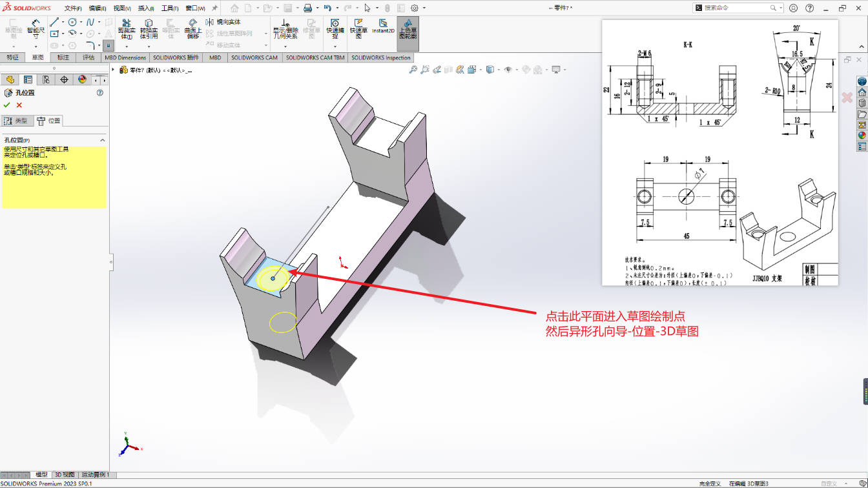Click the Print icon in the title bar
Viewport: 868px width, 488px height.
coord(308,8)
